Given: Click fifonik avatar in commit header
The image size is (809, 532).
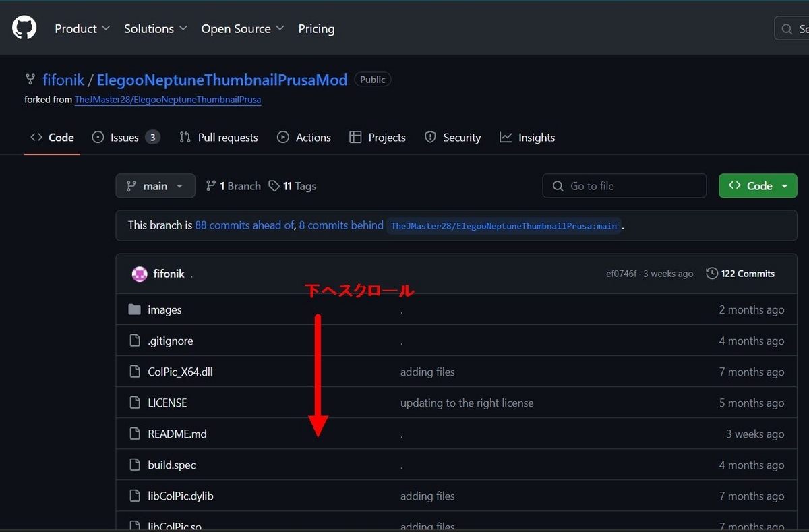Looking at the screenshot, I should point(140,274).
